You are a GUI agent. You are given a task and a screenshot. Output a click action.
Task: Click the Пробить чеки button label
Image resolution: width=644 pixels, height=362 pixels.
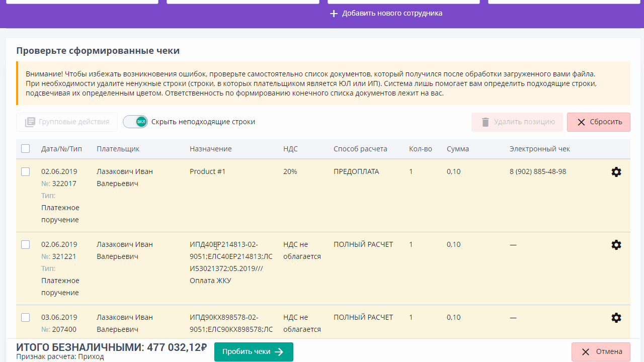247,352
